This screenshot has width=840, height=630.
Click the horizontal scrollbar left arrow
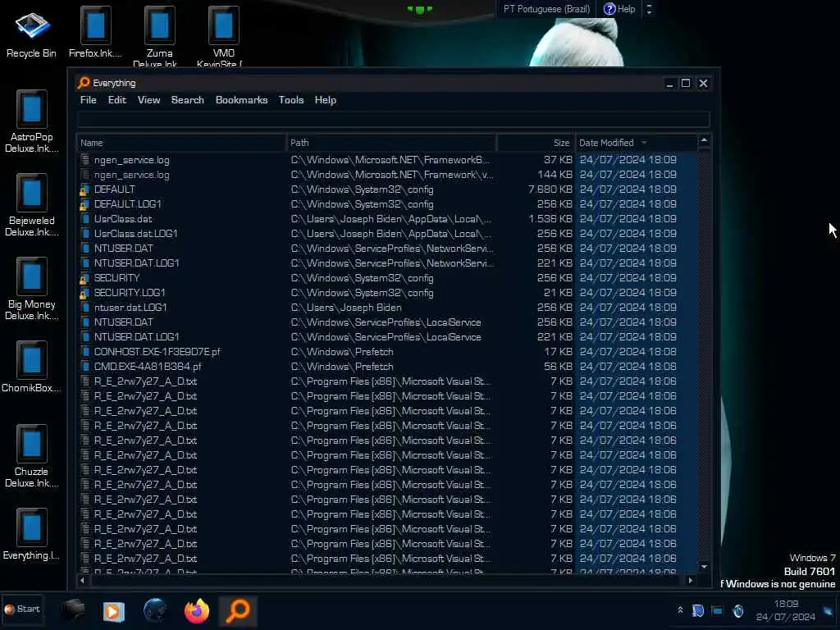82,580
